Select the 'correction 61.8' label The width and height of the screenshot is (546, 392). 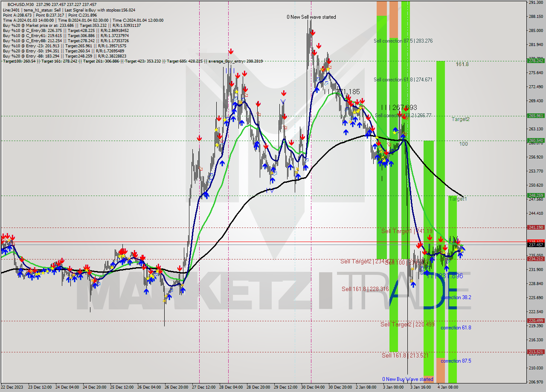click(x=456, y=328)
